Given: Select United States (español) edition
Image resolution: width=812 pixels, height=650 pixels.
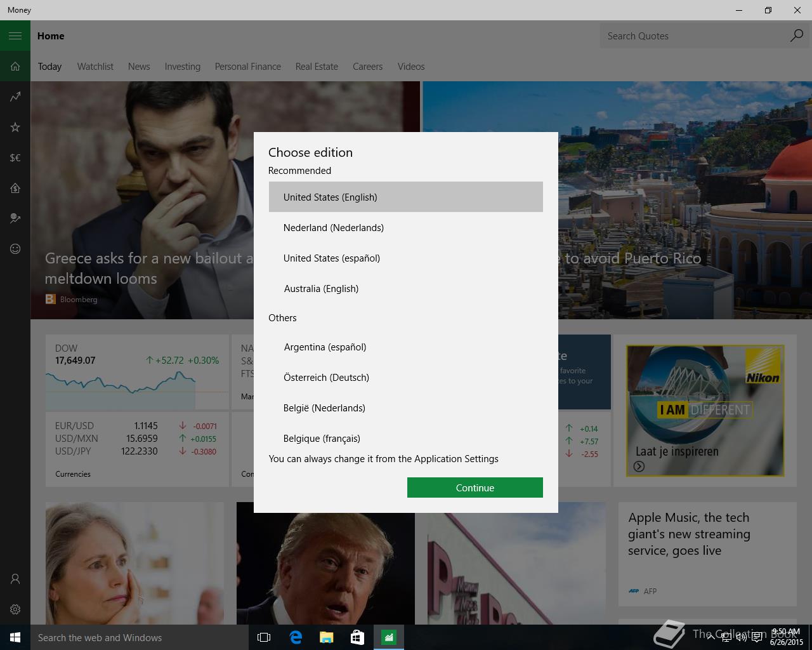Looking at the screenshot, I should click(x=406, y=258).
